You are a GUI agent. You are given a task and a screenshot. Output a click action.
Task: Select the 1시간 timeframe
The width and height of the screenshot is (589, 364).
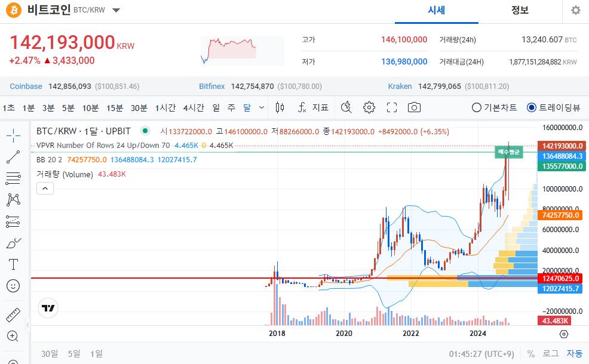165,108
